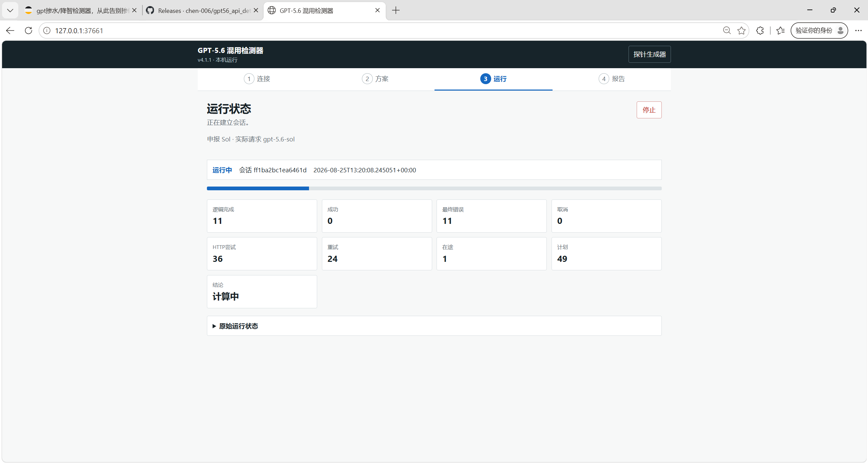Go back to the previous page
Screen dimensions: 868x464
tap(10, 31)
